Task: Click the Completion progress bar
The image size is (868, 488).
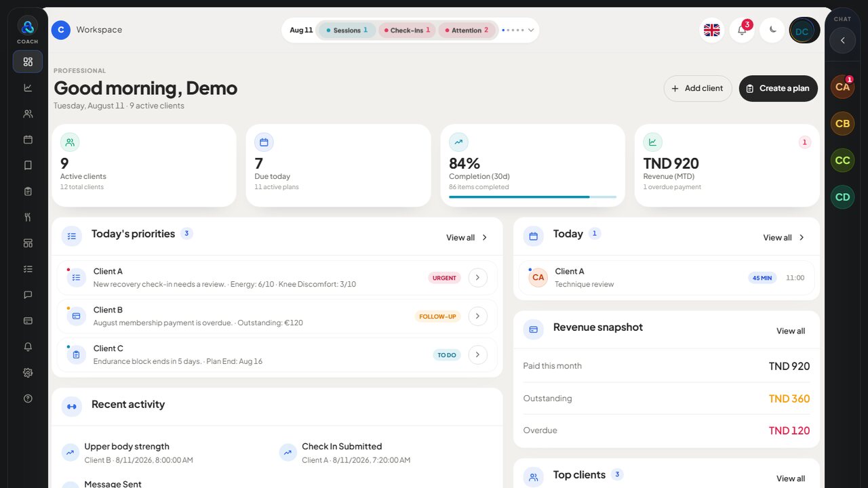Action: pyautogui.click(x=532, y=197)
